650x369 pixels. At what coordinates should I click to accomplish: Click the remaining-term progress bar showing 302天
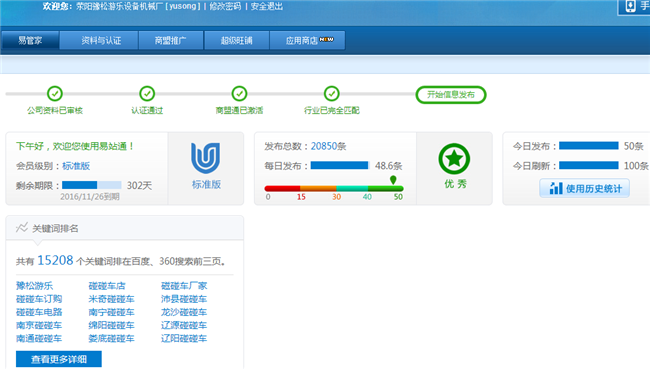pos(92,185)
